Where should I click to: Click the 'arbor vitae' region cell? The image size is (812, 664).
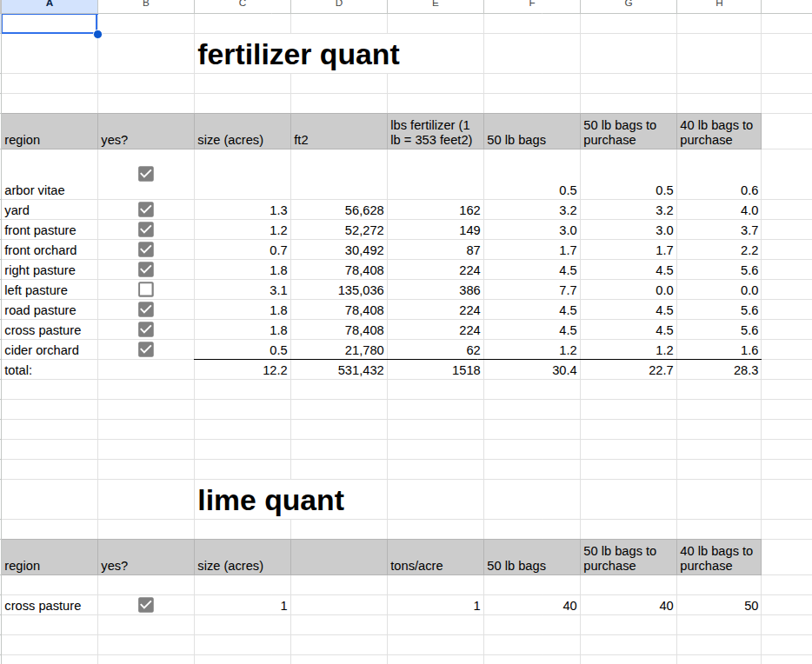point(50,175)
